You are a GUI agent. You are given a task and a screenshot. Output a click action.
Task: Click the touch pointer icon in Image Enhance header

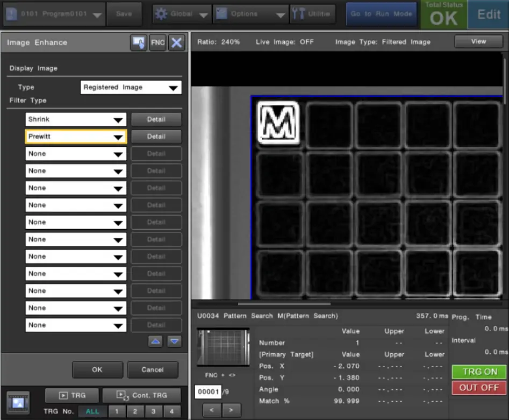coord(139,43)
